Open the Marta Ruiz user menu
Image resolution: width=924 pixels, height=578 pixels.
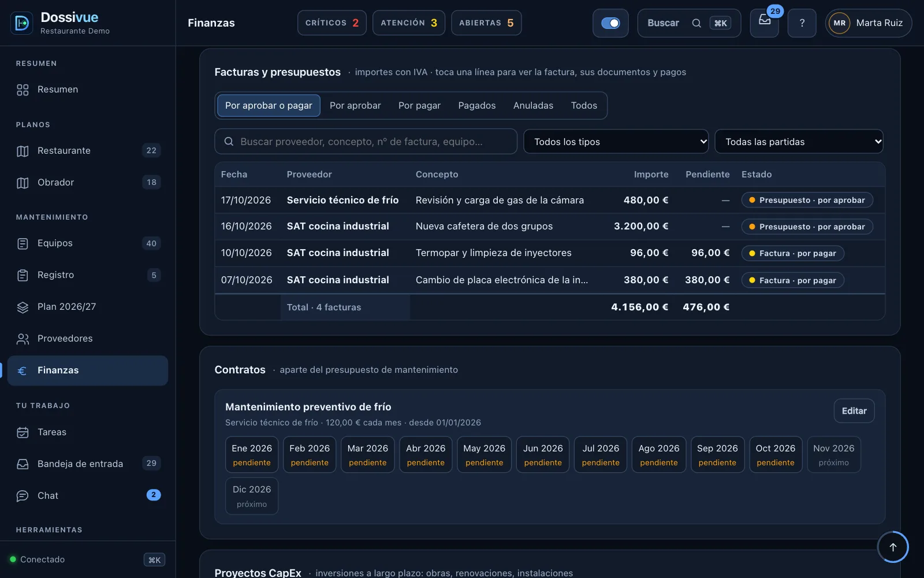869,23
